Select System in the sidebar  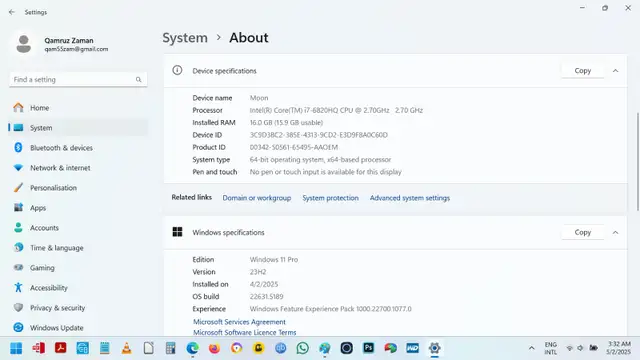(x=78, y=128)
